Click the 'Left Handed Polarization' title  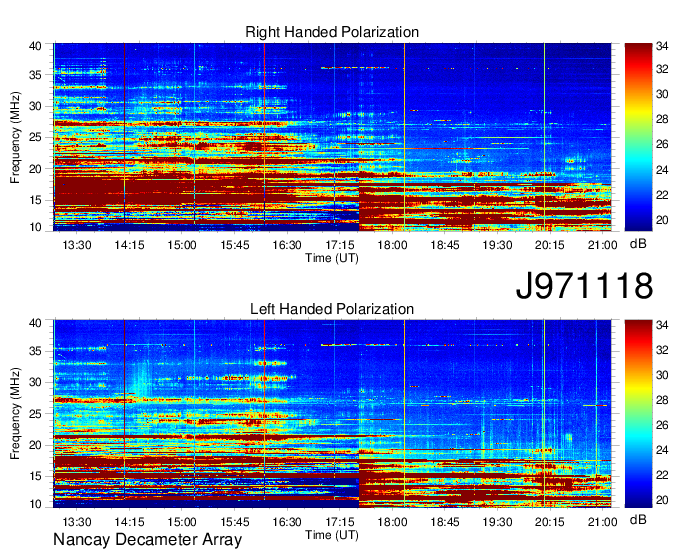pyautogui.click(x=332, y=309)
